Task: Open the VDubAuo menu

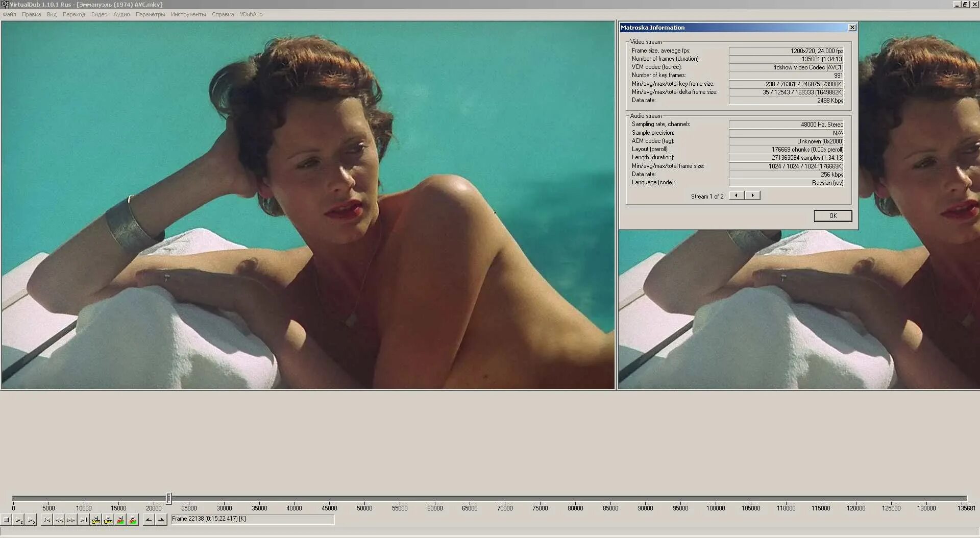Action: (252, 14)
